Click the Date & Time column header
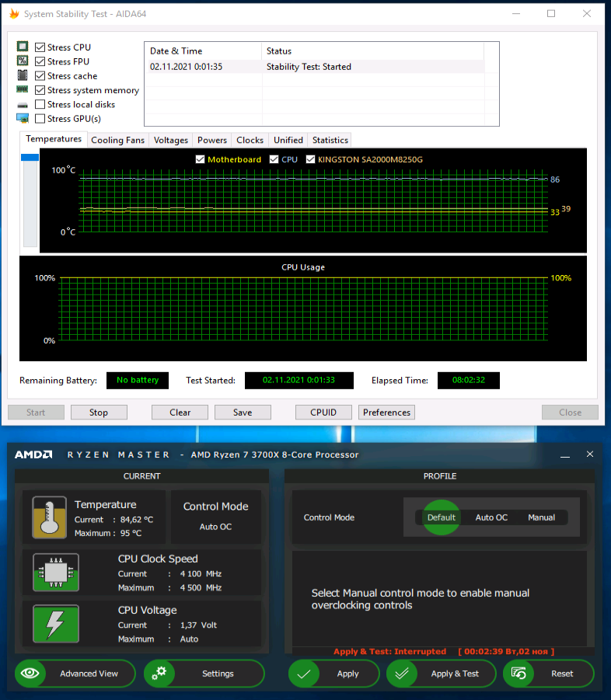Screen dimensions: 611x700 (x=203, y=51)
